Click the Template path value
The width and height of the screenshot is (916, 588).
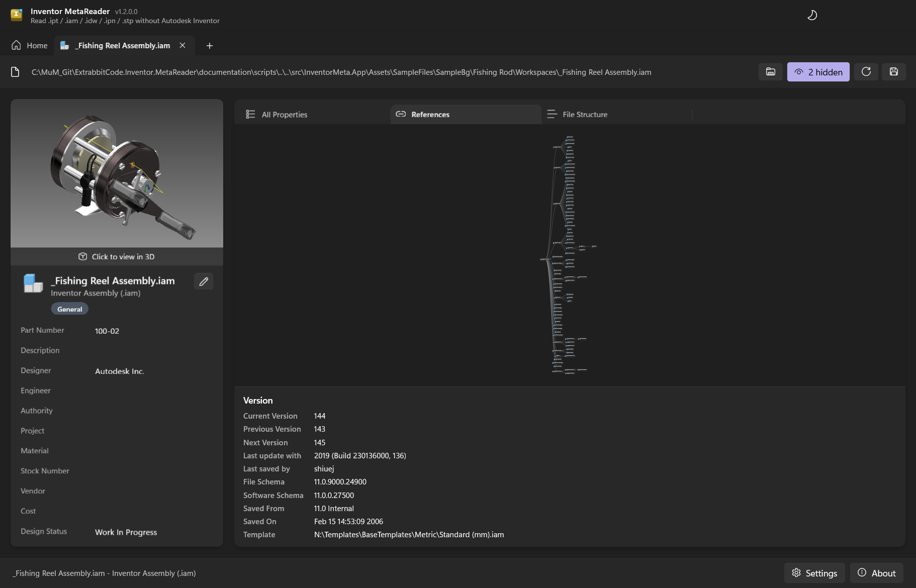409,535
